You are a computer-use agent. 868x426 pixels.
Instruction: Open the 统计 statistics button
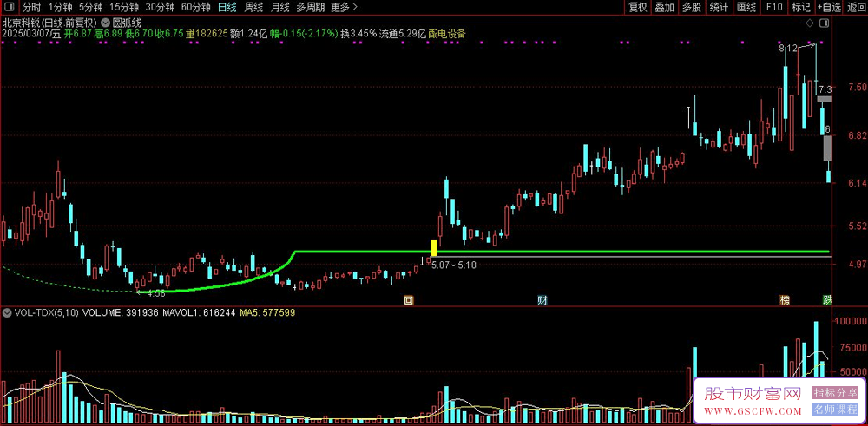(x=719, y=7)
